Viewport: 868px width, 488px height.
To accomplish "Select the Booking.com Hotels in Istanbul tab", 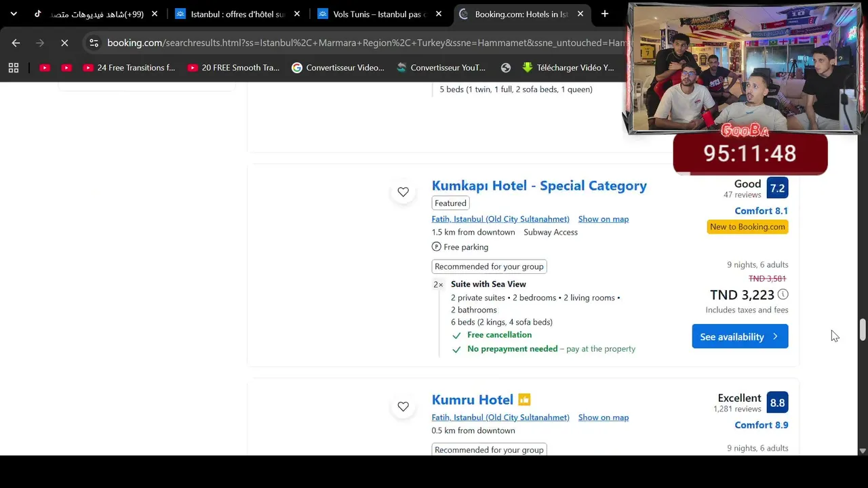I will click(x=520, y=14).
